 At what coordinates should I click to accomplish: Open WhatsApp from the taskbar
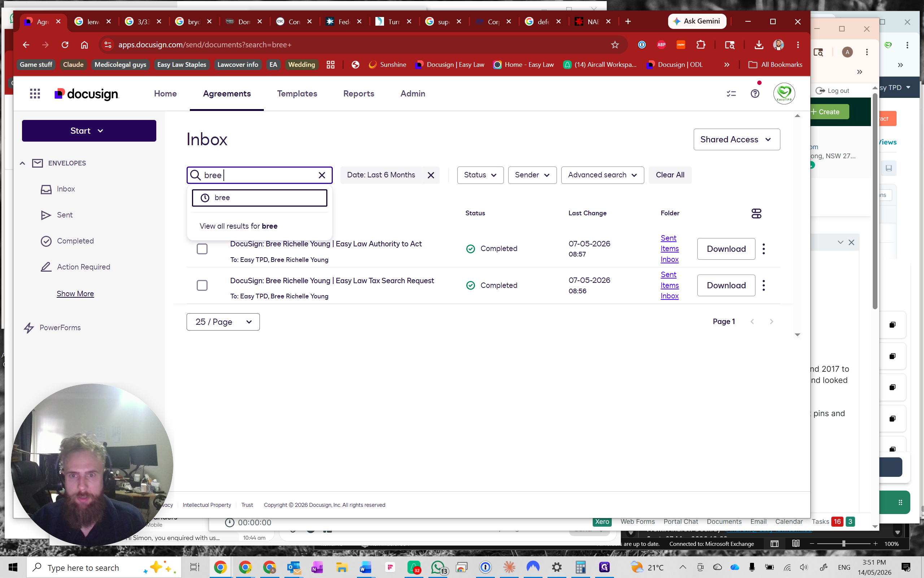pos(438,567)
